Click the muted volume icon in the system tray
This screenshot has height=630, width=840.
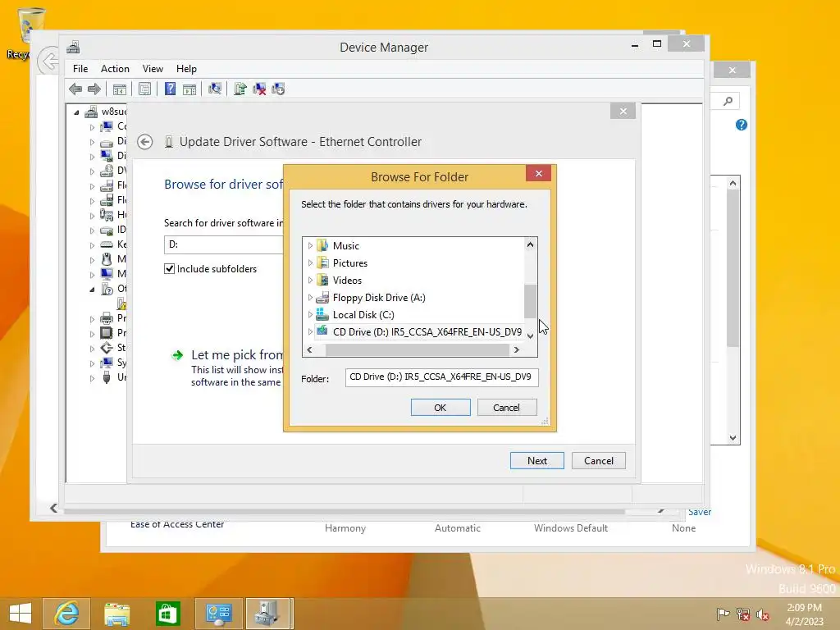pos(763,614)
